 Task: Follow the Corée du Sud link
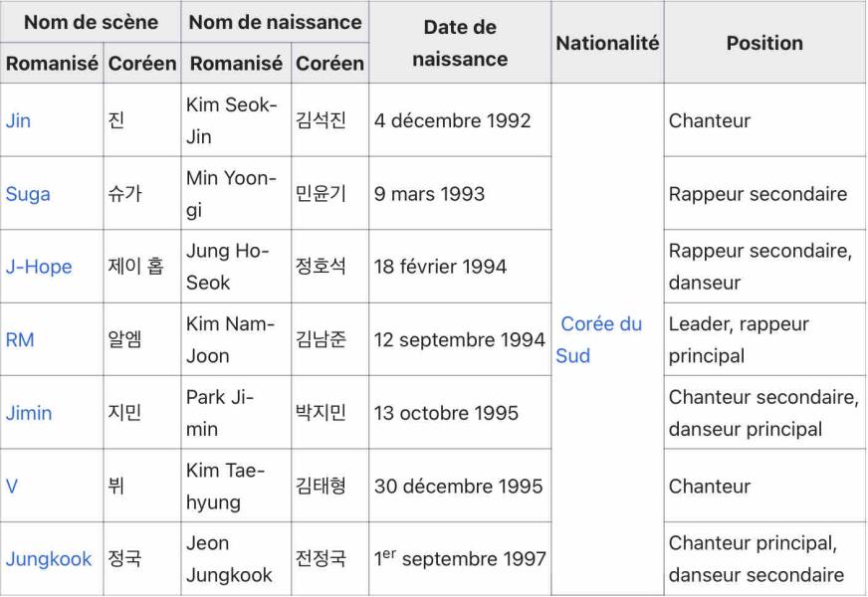pyautogui.click(x=600, y=339)
